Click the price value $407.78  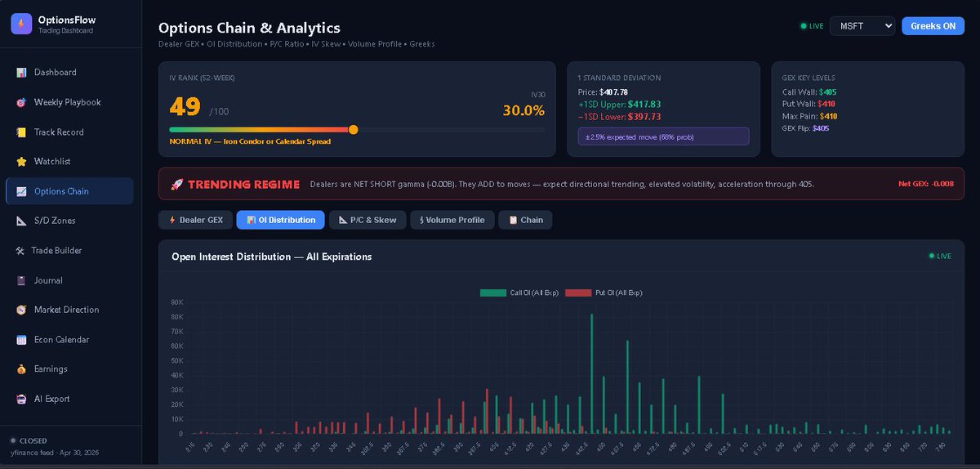(x=613, y=92)
